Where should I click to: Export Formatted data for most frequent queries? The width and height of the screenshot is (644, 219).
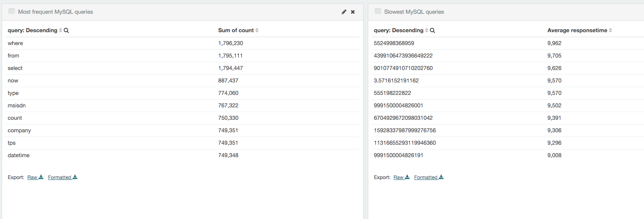click(62, 177)
